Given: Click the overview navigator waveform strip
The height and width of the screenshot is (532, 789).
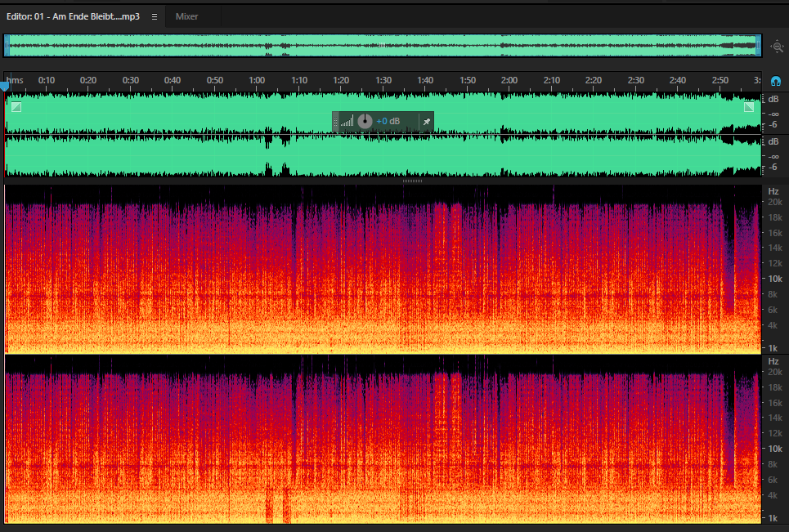Looking at the screenshot, I should point(383,45).
